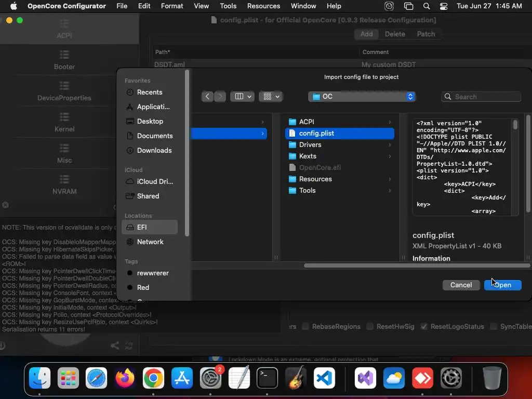
Task: Expand the Kexts folder chevron
Action: (390, 156)
